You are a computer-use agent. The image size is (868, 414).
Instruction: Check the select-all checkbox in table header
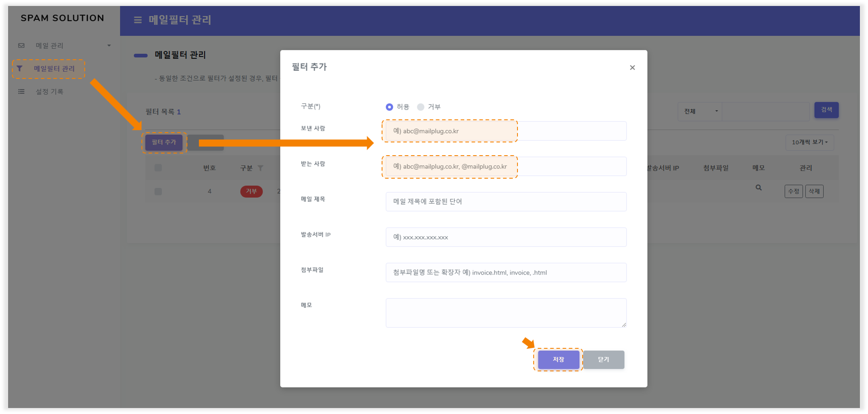[158, 168]
